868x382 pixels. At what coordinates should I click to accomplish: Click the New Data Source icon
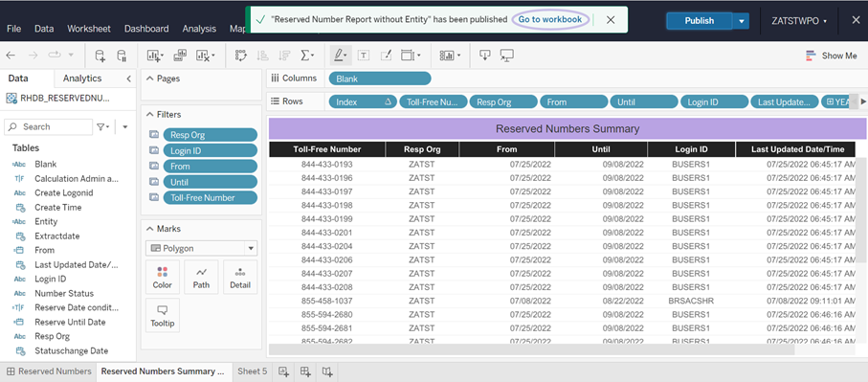click(100, 56)
